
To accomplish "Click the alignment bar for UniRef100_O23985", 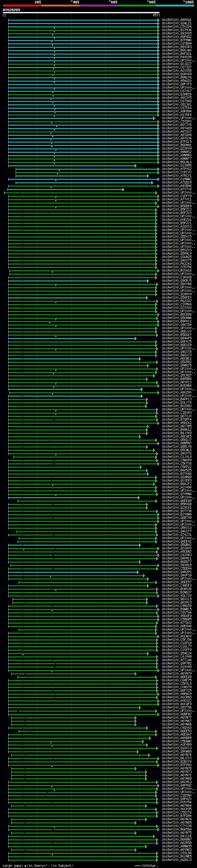I will (x=72, y=166).
